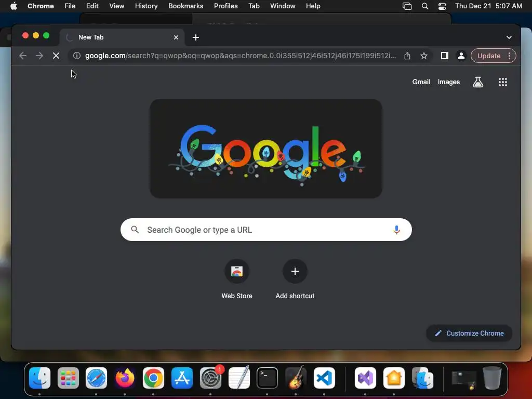The width and height of the screenshot is (532, 399).
Task: Open the Images link
Action: (x=448, y=82)
